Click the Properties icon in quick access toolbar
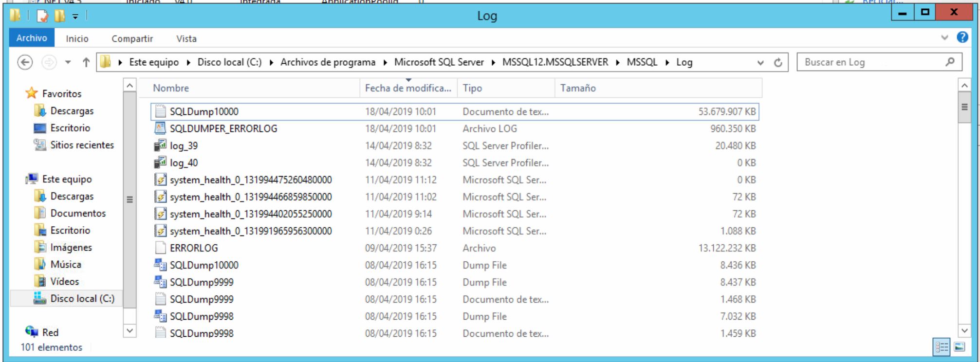Screen dimensions: 980x362 [43, 16]
